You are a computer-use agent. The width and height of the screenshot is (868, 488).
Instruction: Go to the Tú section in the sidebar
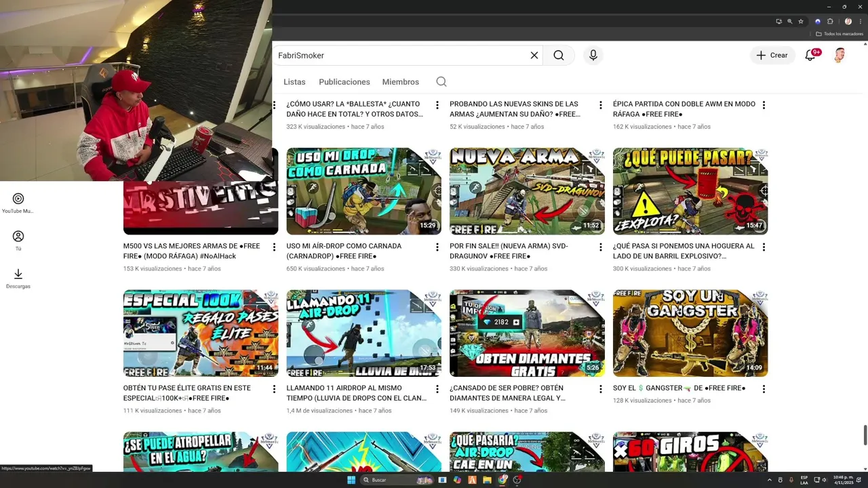18,241
